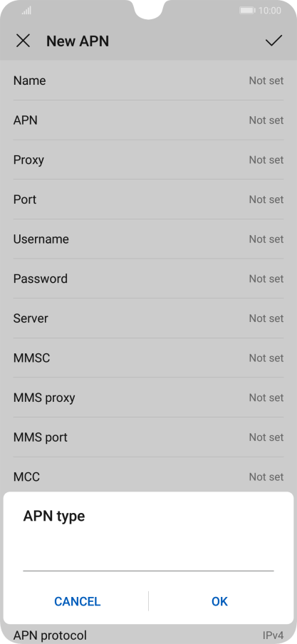
Task: Open the MMSC setting row
Action: pos(148,358)
